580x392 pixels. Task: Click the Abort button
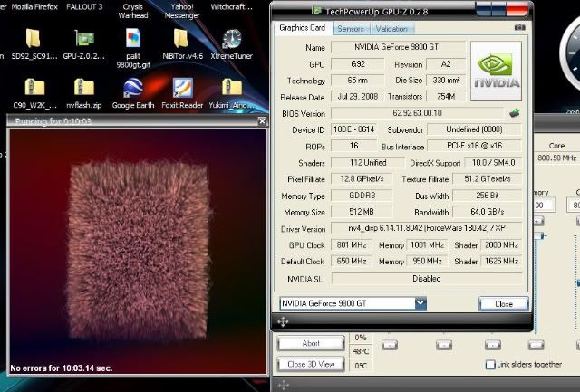(x=311, y=343)
